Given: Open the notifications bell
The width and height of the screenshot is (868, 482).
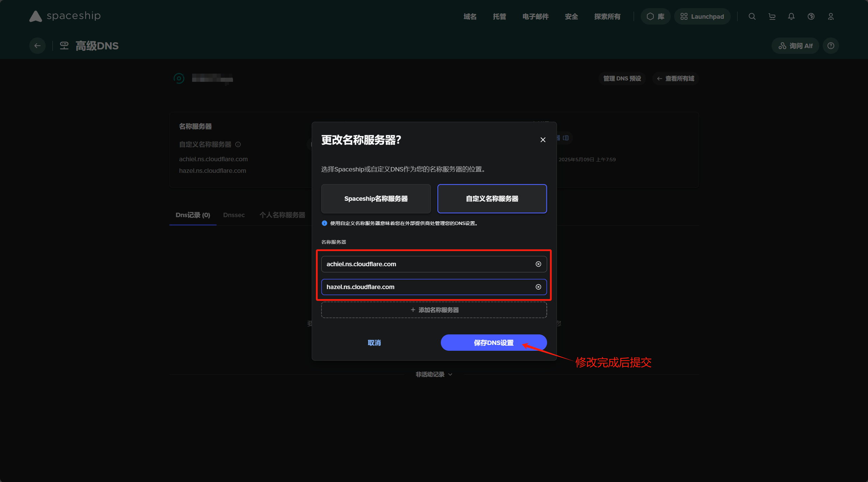Looking at the screenshot, I should 791,16.
